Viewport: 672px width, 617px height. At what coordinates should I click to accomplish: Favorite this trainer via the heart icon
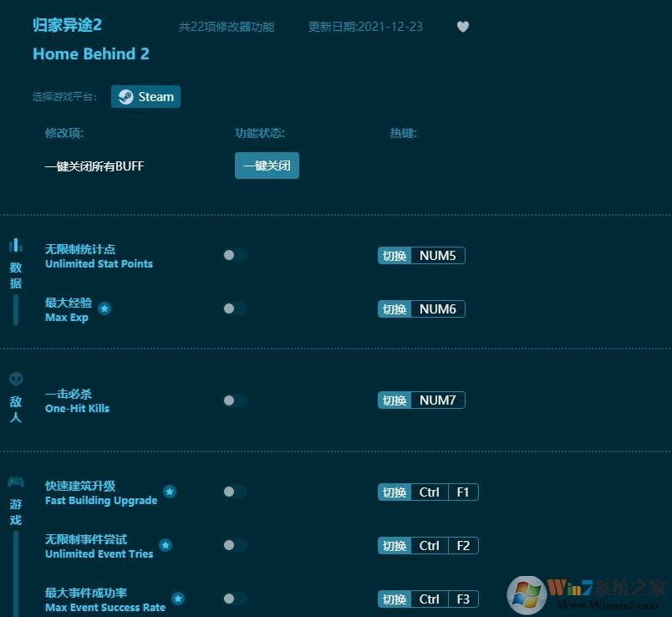[463, 27]
